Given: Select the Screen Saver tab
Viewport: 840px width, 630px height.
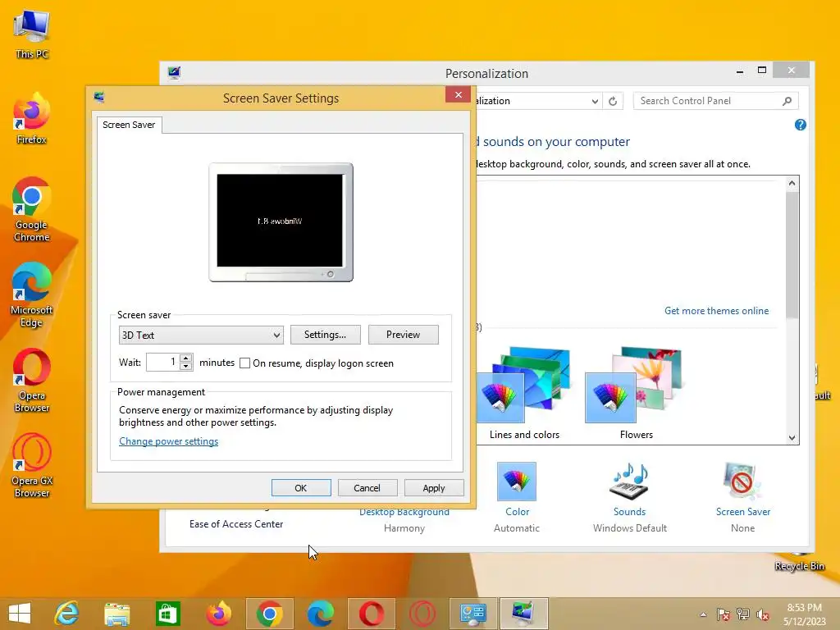Looking at the screenshot, I should [x=129, y=125].
